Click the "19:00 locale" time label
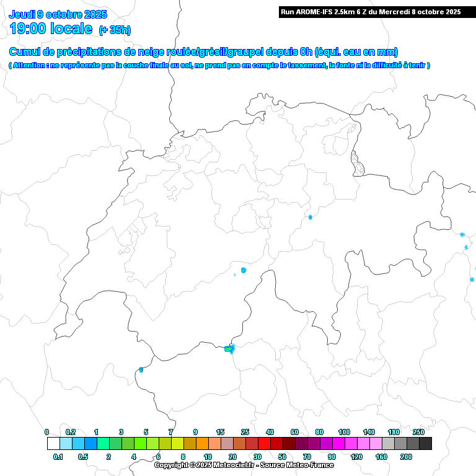 tap(51, 29)
